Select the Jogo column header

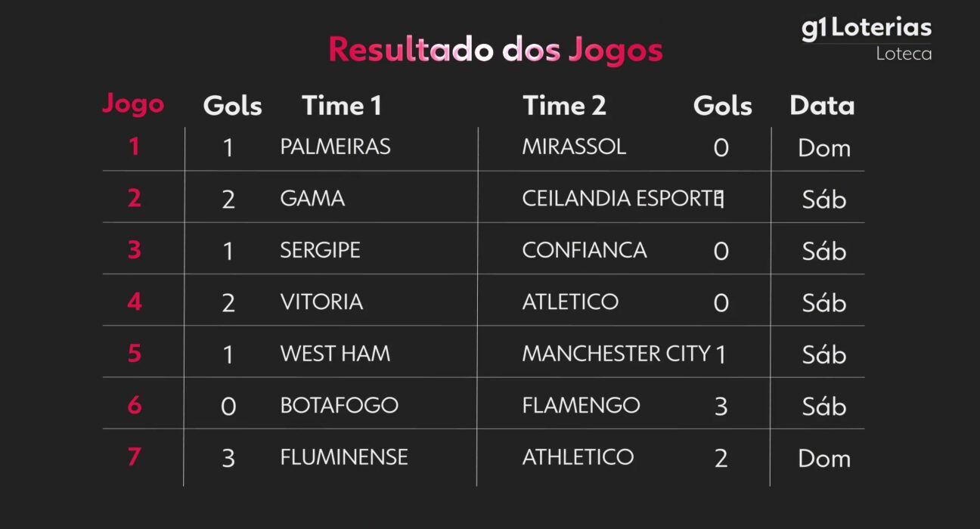click(133, 104)
